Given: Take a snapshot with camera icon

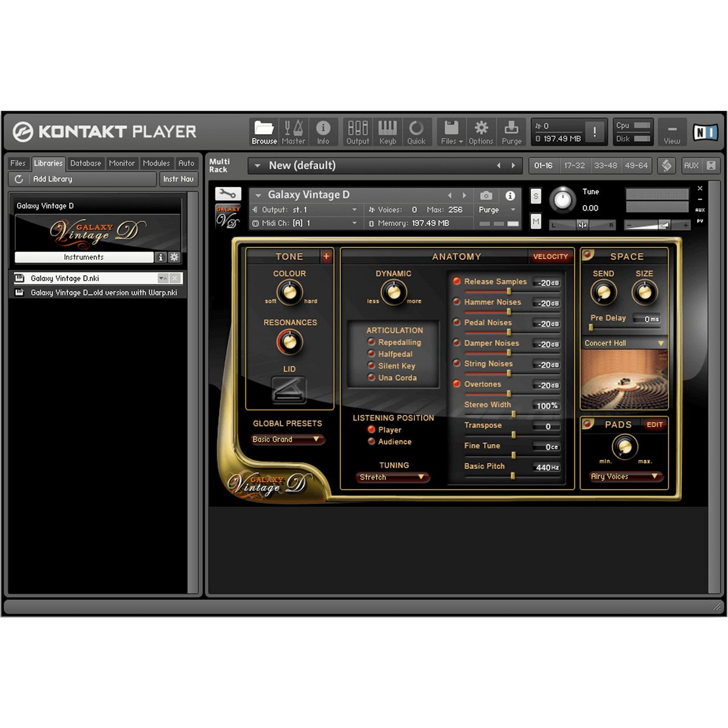Looking at the screenshot, I should 487,195.
